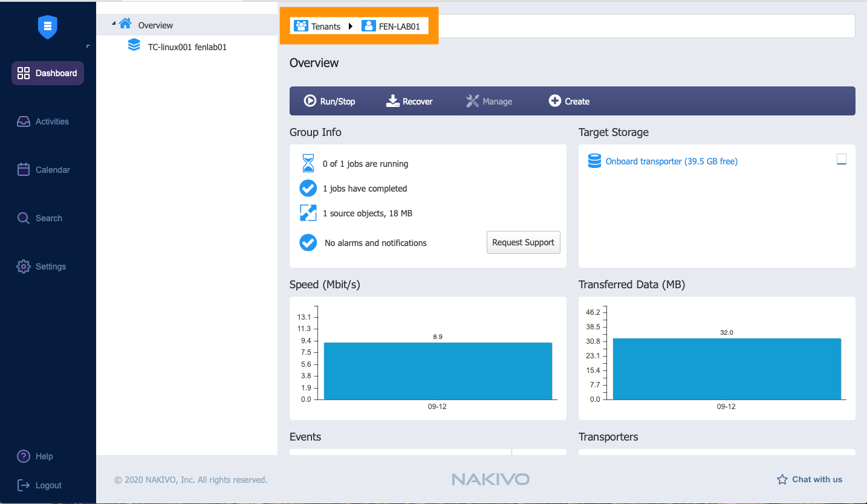This screenshot has width=867, height=504.
Task: Click the Tenants breadcrumb
Action: pos(317,26)
